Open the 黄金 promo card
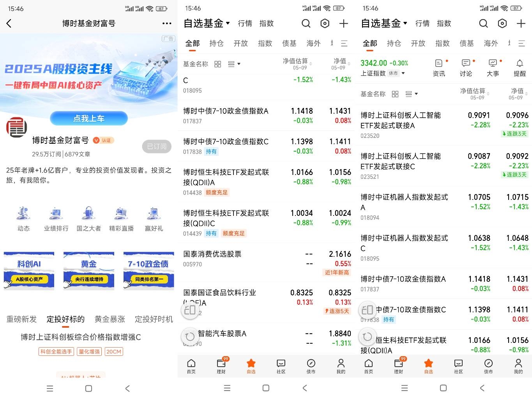Viewport: 532px width, 399px height. coord(89,271)
